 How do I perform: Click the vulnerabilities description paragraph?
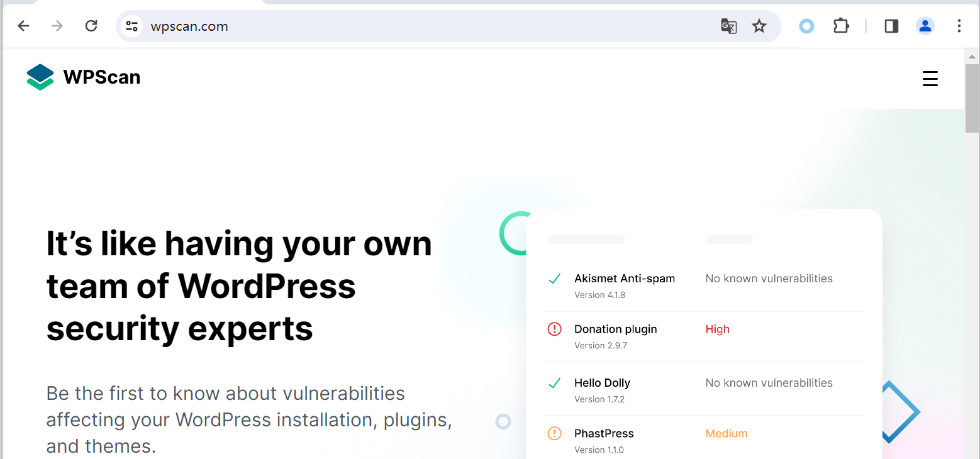[x=249, y=420]
